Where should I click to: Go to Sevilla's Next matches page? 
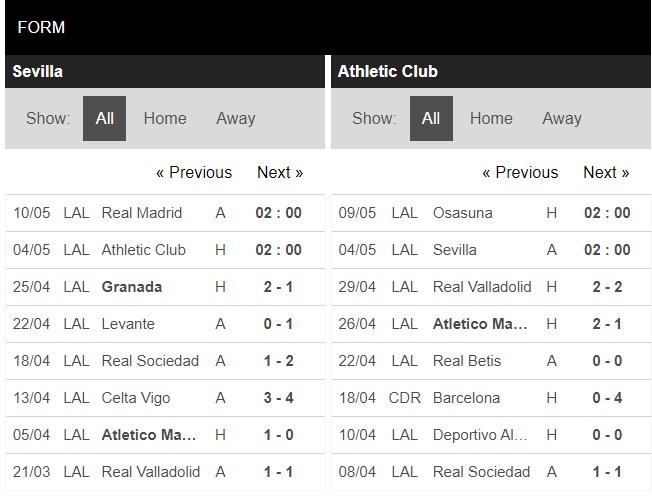[280, 172]
